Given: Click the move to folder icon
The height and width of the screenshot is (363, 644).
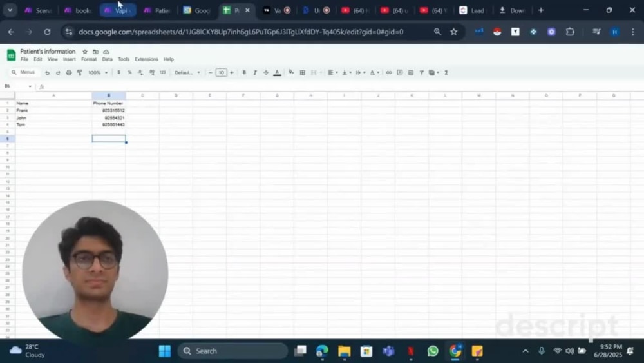Looking at the screenshot, I should point(95,52).
